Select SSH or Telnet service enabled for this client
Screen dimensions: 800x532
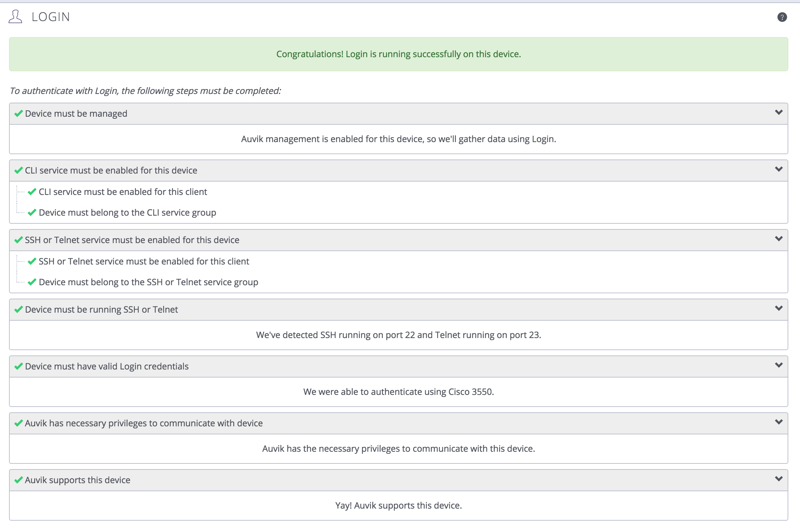tap(144, 261)
